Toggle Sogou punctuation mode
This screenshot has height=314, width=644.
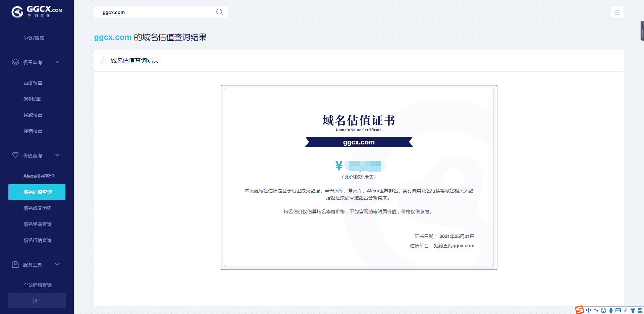(596, 310)
